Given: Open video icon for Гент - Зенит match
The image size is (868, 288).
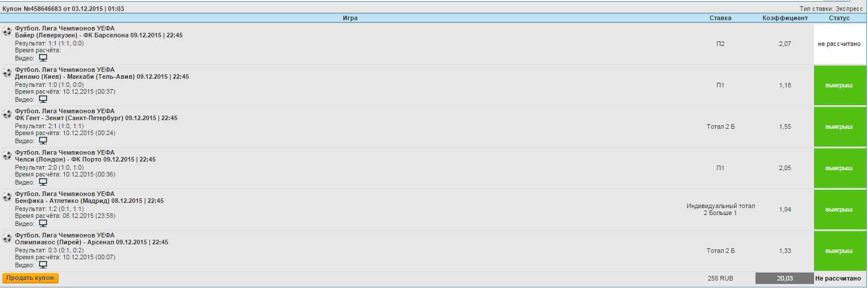Looking at the screenshot, I should 42,141.
